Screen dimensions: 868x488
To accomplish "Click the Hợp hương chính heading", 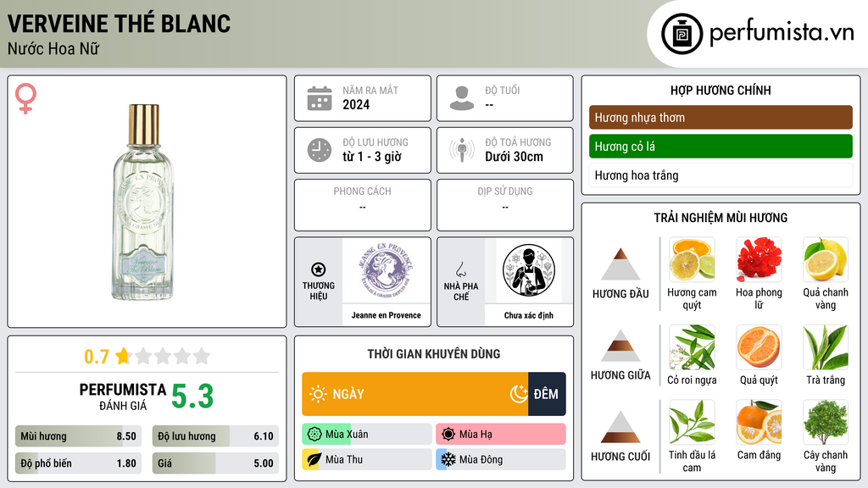I will (721, 90).
